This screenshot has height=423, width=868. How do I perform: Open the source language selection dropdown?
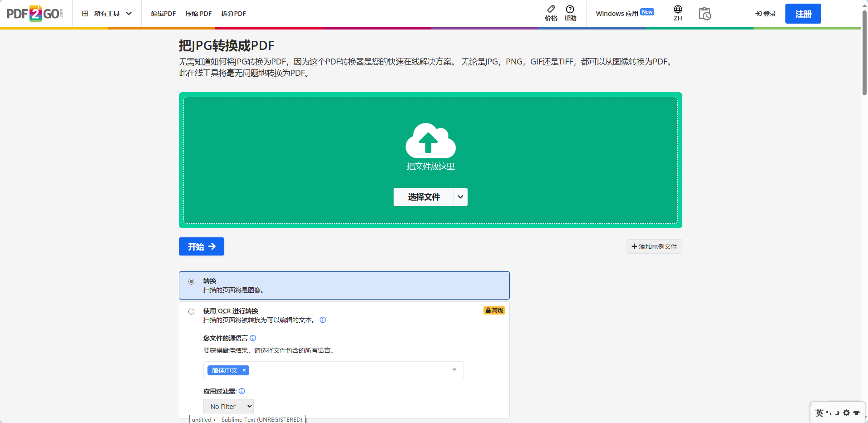click(453, 370)
